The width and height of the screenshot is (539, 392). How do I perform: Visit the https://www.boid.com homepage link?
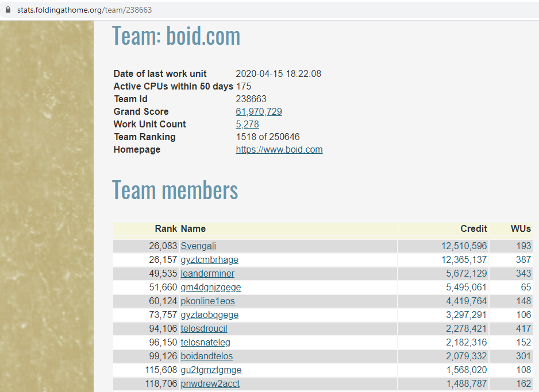tap(279, 150)
